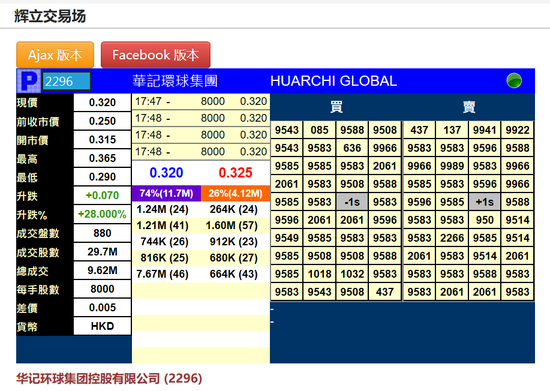Screen dimensions: 550x391
Task: Select bid queue 1.24M (24)
Action: (162, 209)
